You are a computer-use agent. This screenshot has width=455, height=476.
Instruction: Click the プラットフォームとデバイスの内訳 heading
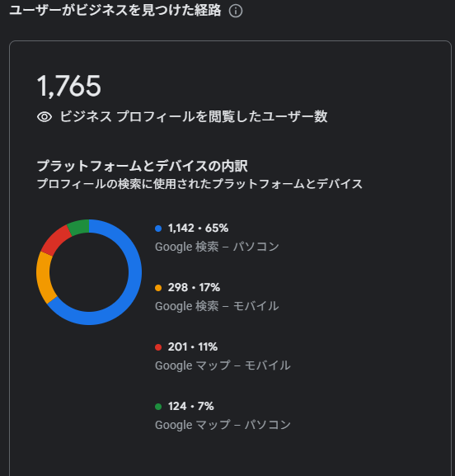(143, 166)
